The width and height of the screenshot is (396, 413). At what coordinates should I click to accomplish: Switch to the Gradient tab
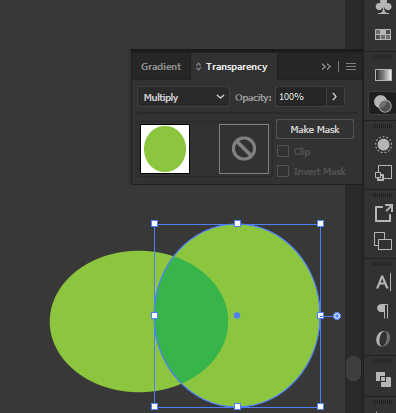tap(161, 67)
